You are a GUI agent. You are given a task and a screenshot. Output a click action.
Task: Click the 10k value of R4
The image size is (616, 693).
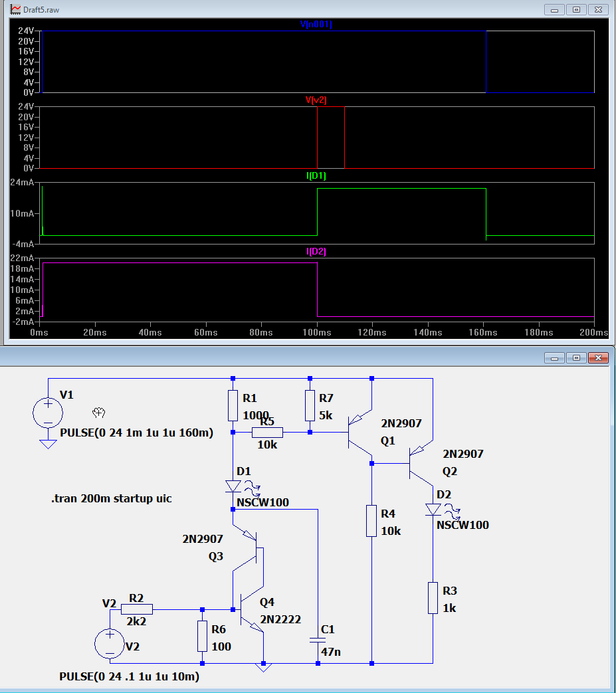[x=391, y=531]
